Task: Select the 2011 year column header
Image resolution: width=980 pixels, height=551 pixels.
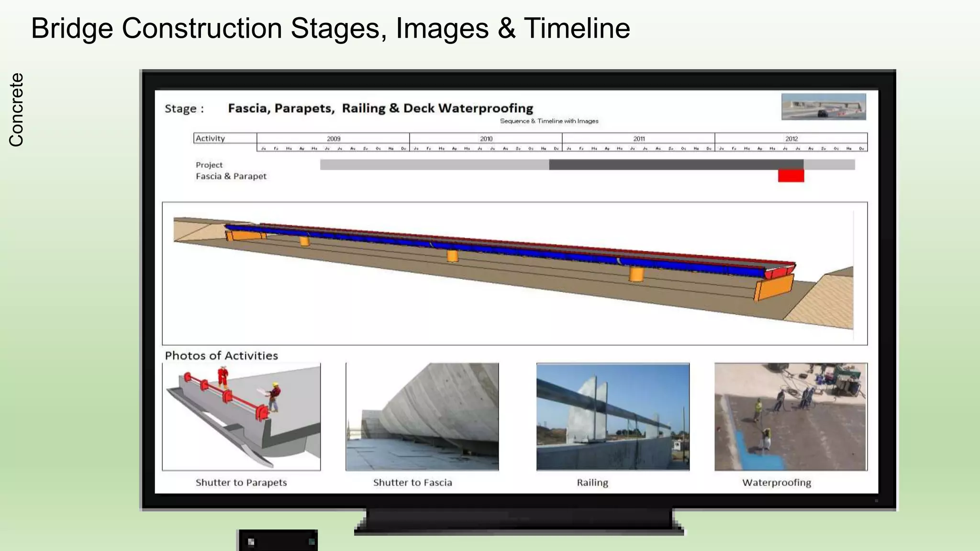Action: (639, 138)
